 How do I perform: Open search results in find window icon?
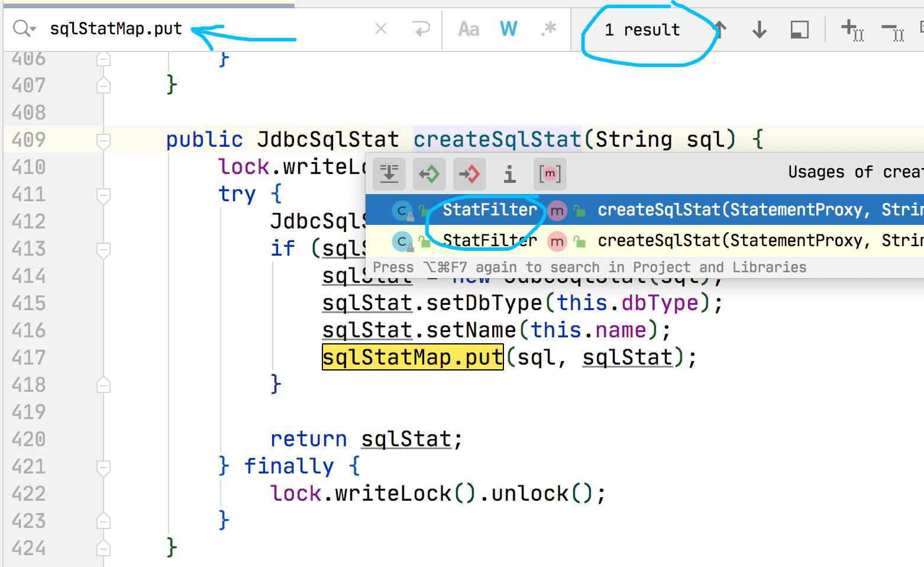click(800, 29)
